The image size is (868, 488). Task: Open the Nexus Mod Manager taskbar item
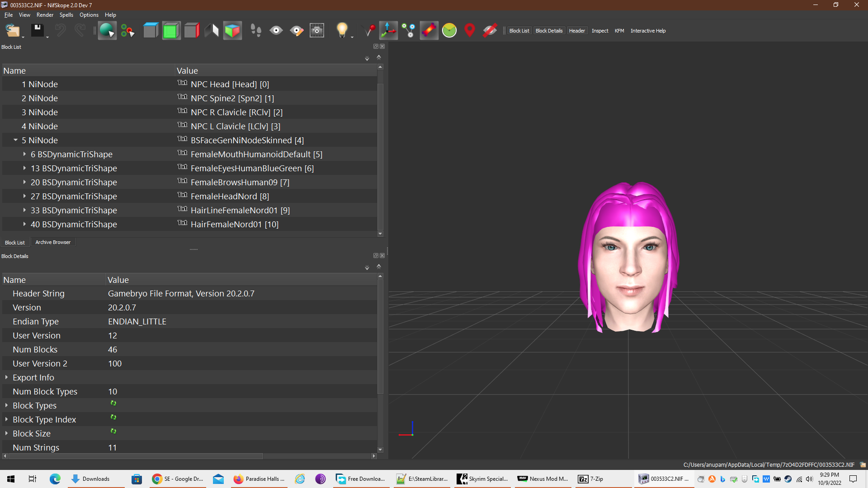543,479
